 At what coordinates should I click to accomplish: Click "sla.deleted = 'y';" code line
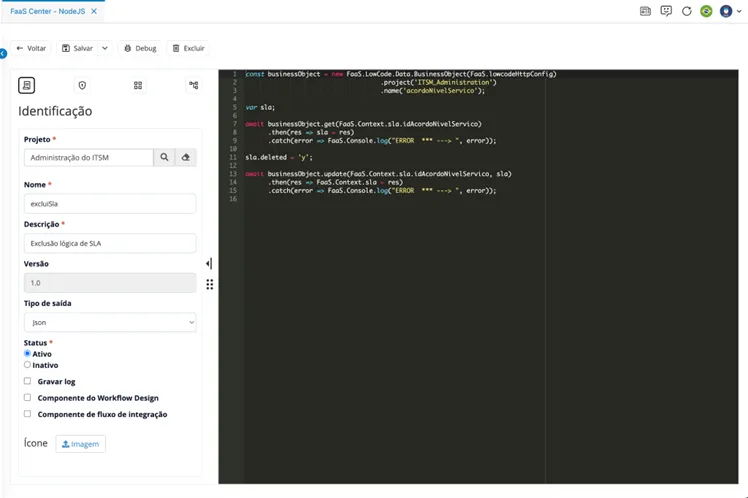279,157
